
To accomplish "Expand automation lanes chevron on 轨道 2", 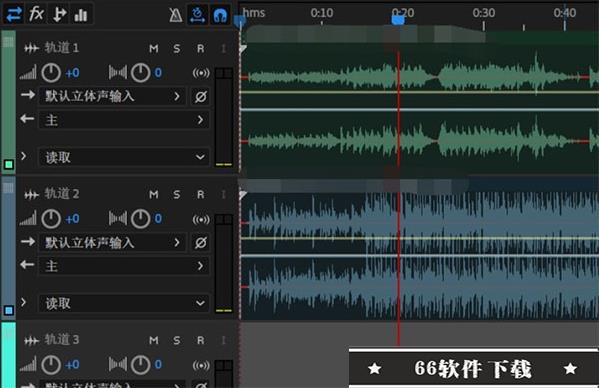I will [x=24, y=302].
